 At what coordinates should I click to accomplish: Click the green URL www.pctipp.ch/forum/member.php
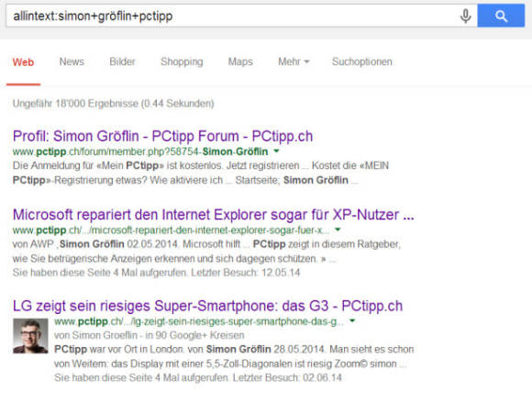coord(140,152)
